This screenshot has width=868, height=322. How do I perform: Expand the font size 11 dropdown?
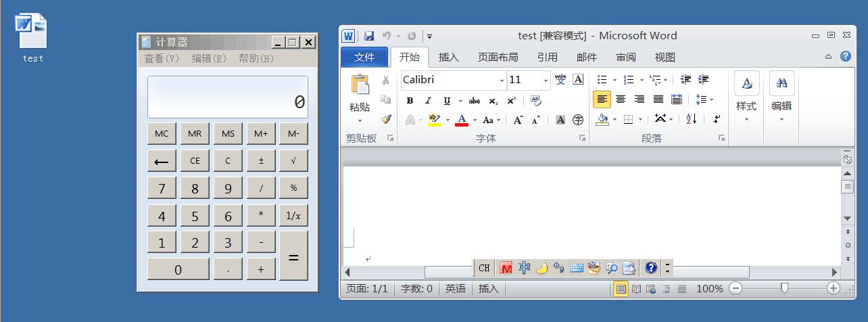pos(546,80)
